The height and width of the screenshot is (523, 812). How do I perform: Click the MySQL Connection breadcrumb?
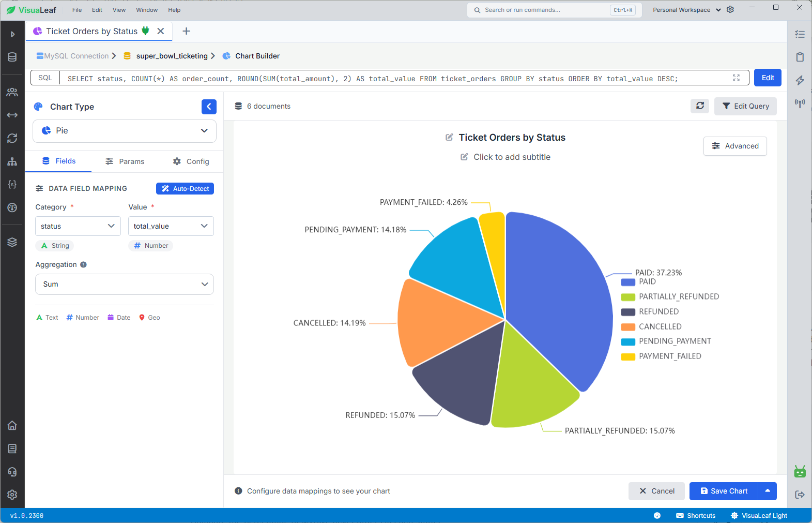point(72,56)
